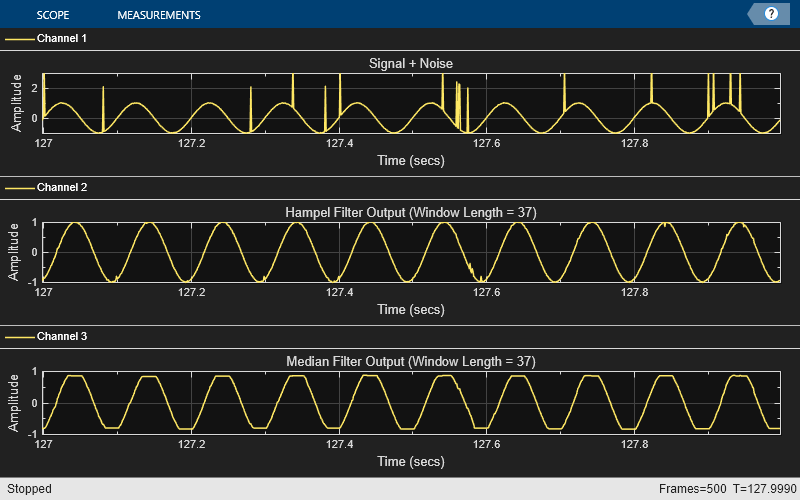Hide Channel 3 via its legend label

[x=61, y=337]
